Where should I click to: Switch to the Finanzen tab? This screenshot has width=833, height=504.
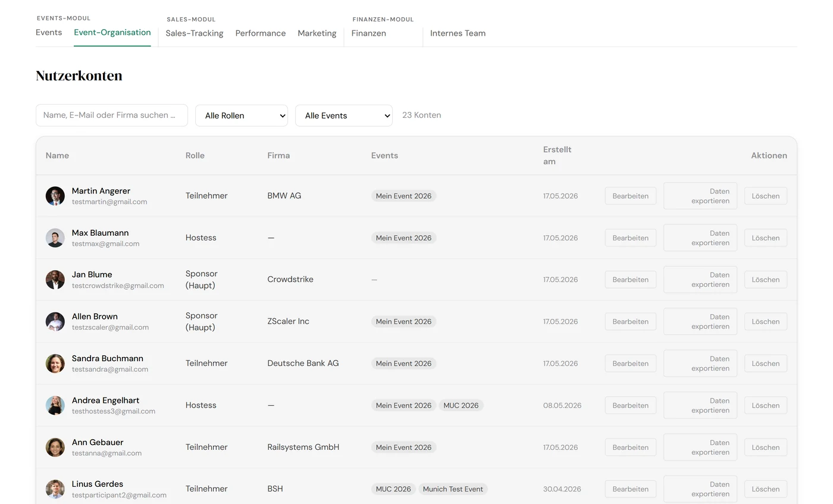click(x=369, y=33)
